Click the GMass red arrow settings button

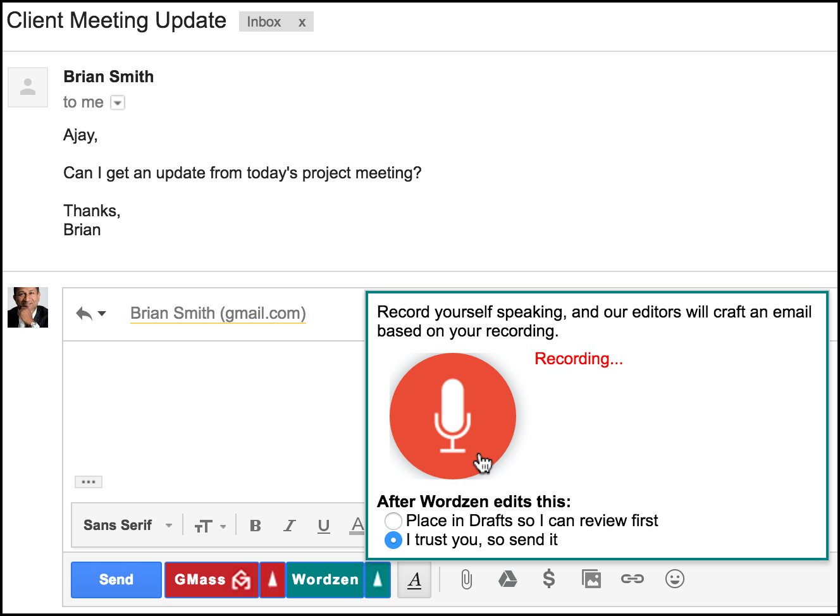[x=273, y=579]
